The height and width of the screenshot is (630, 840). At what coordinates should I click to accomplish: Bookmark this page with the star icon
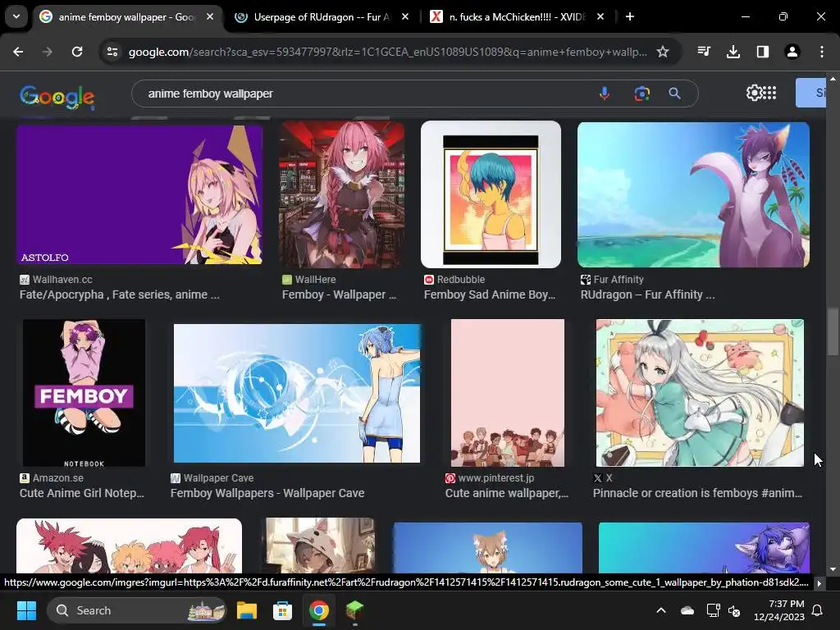pos(663,52)
